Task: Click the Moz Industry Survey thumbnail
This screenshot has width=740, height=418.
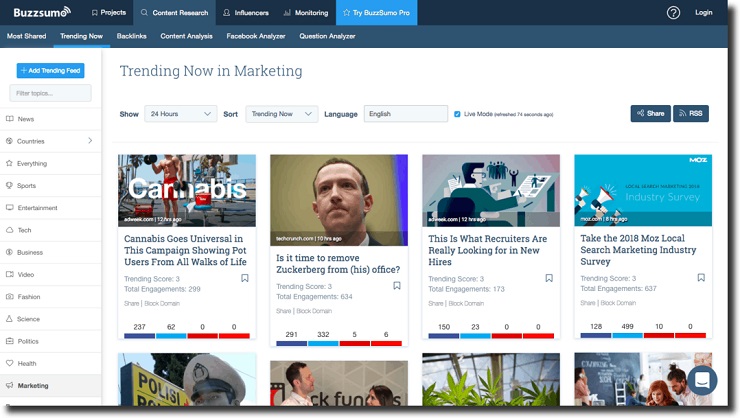Action: coord(643,190)
